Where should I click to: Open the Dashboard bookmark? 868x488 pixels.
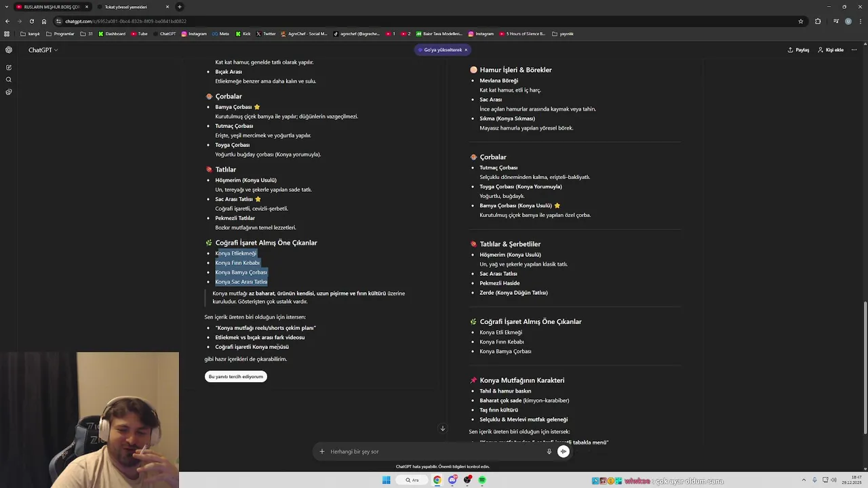(112, 34)
